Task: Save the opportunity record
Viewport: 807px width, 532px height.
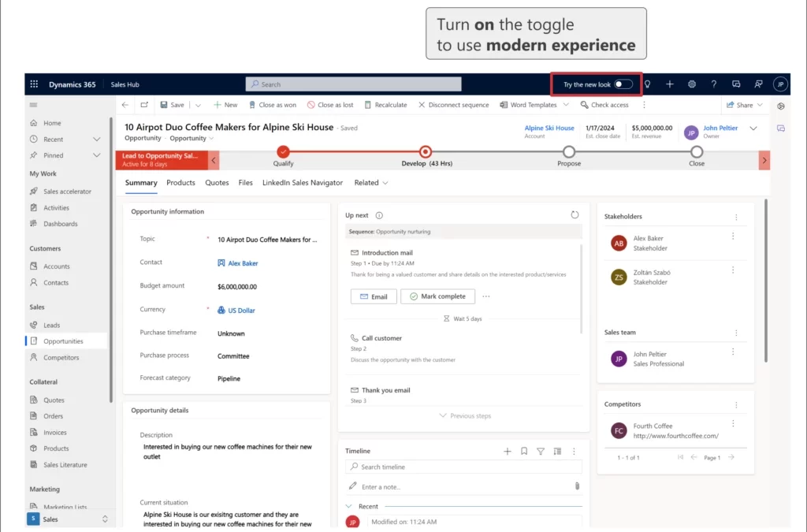Action: 172,105
